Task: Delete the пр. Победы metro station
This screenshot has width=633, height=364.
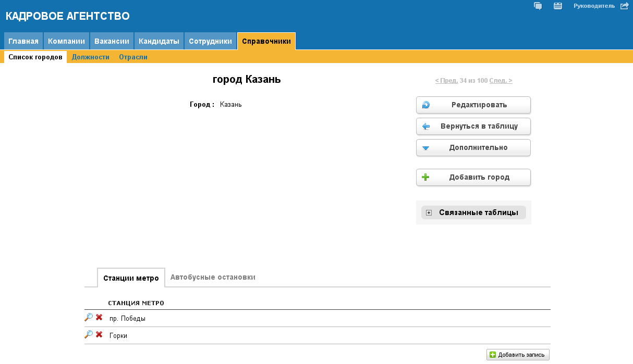Action: 99,317
